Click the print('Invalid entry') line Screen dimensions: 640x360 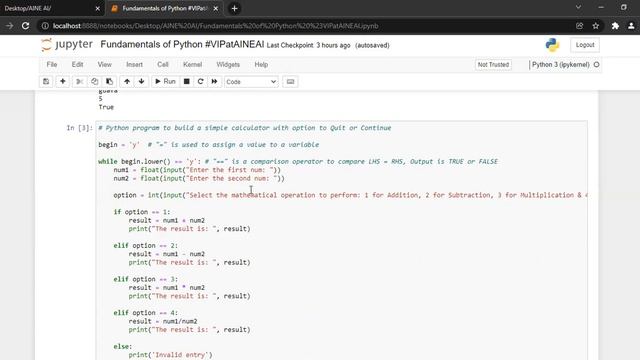coord(171,355)
